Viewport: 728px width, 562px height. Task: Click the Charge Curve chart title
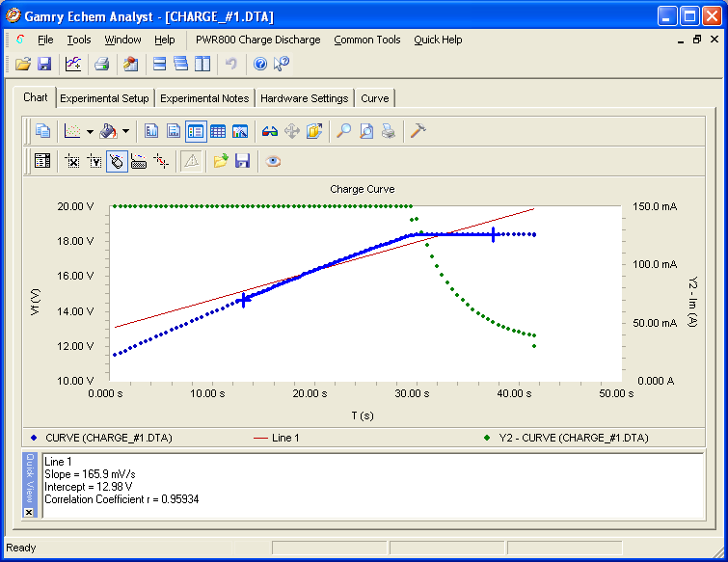tap(363, 189)
